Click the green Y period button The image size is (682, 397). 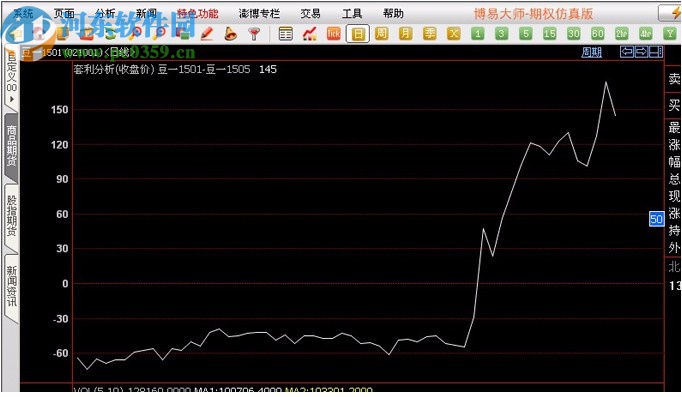coord(670,33)
